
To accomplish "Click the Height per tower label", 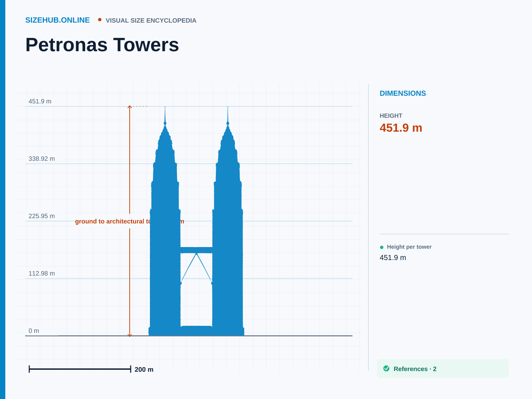I will click(409, 247).
